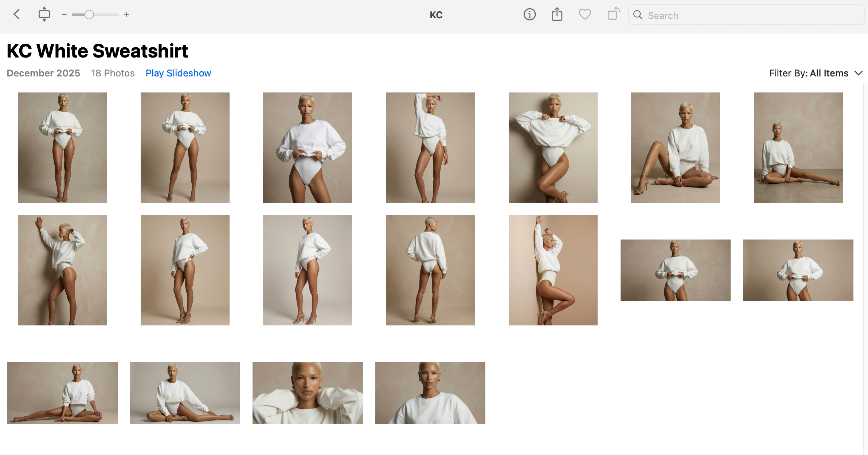868x455 pixels.
Task: Click the aspect ratio toggle icon
Action: [x=44, y=14]
